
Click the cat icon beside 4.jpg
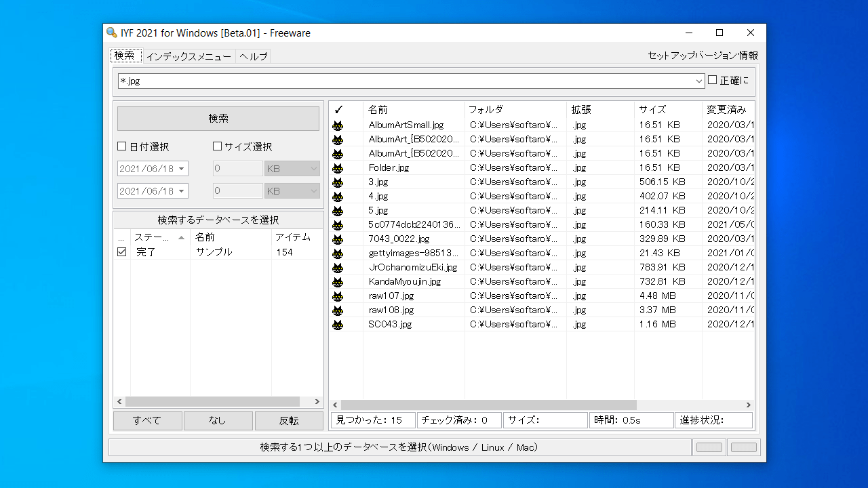pos(337,196)
